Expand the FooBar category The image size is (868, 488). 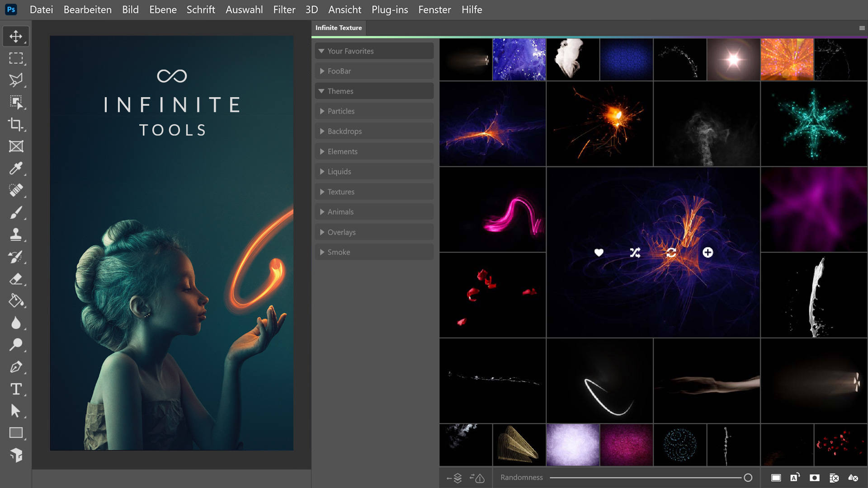374,71
